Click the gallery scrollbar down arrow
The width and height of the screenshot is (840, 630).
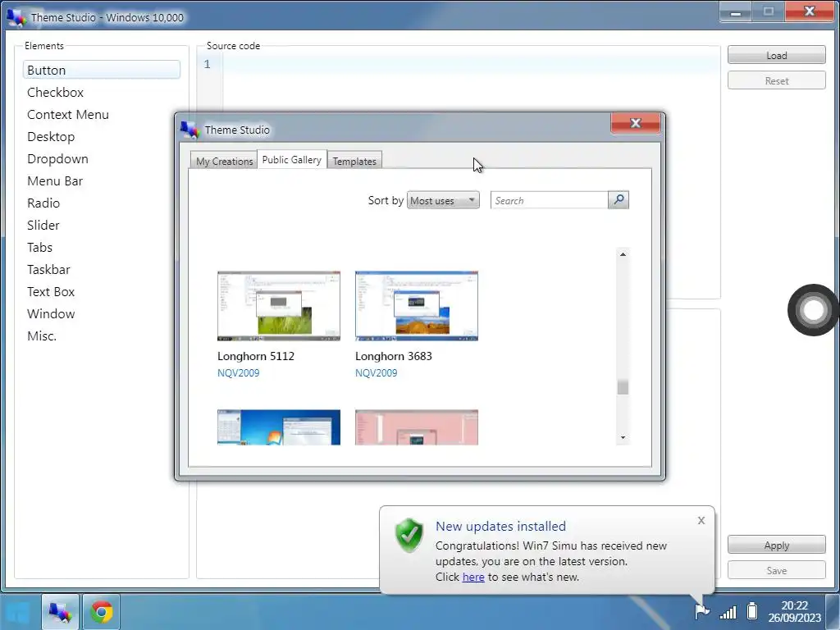click(x=623, y=438)
